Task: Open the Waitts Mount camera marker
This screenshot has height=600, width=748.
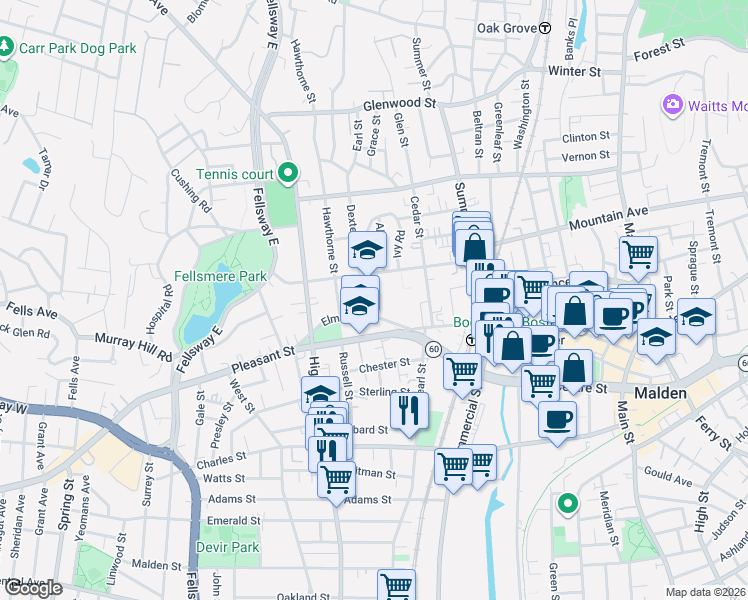Action: click(672, 105)
